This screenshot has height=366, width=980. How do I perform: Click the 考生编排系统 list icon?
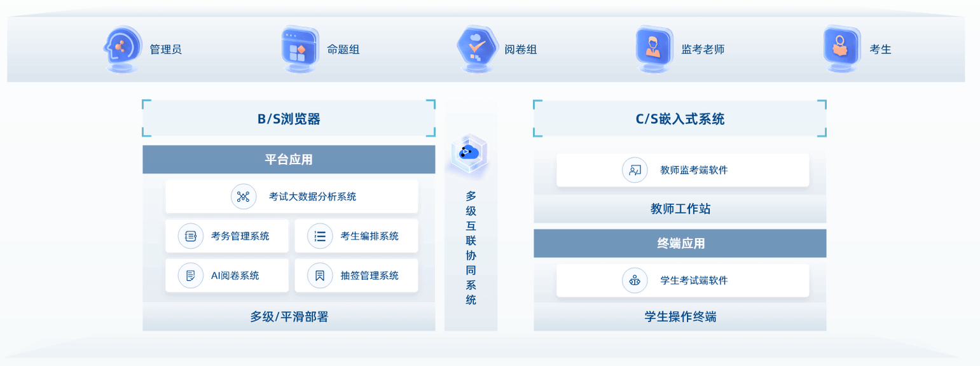point(320,236)
